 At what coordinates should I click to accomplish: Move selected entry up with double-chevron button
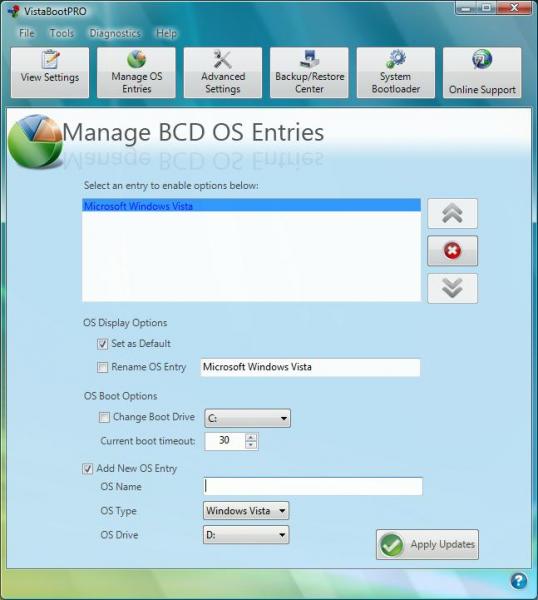[452, 214]
